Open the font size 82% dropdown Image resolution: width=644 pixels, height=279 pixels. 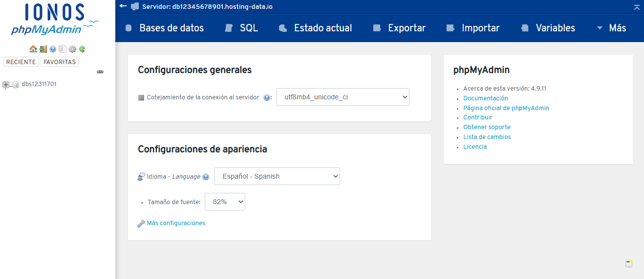click(x=225, y=202)
